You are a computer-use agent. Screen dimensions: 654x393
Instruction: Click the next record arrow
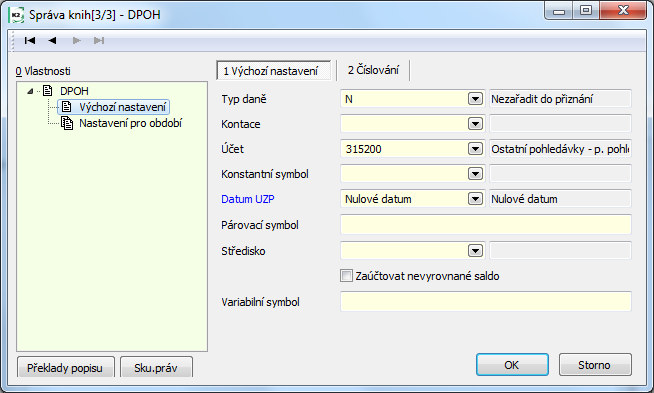pyautogui.click(x=76, y=40)
